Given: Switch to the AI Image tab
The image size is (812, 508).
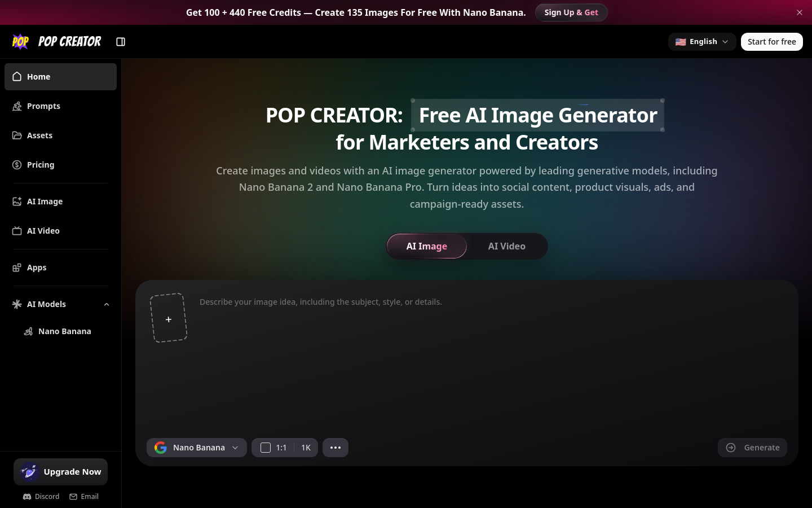Looking at the screenshot, I should pos(427,246).
